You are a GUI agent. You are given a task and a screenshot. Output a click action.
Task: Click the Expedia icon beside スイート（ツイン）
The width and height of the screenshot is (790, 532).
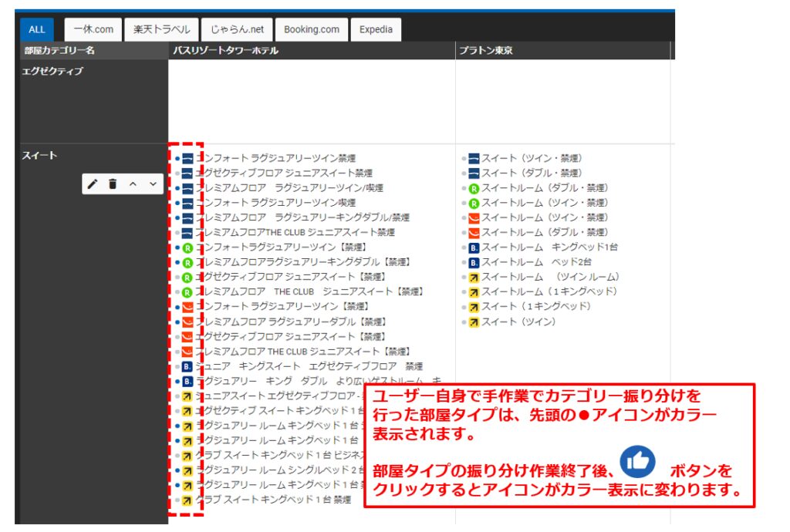[474, 322]
